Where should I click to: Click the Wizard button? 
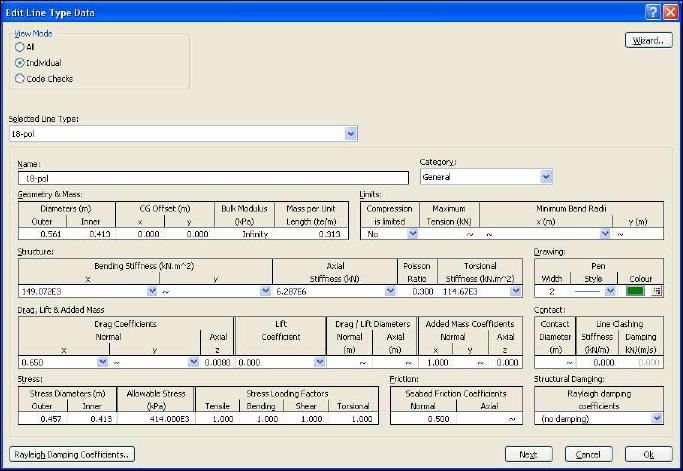coord(648,40)
